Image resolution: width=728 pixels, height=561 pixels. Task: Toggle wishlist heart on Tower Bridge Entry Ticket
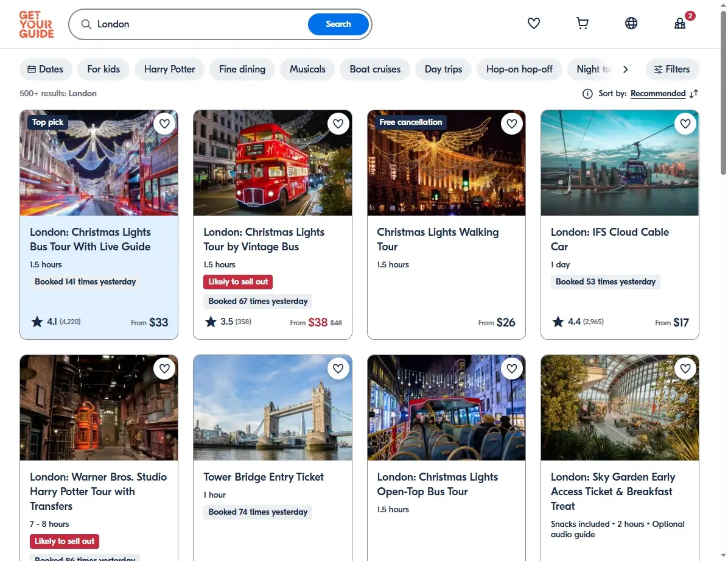pyautogui.click(x=338, y=369)
